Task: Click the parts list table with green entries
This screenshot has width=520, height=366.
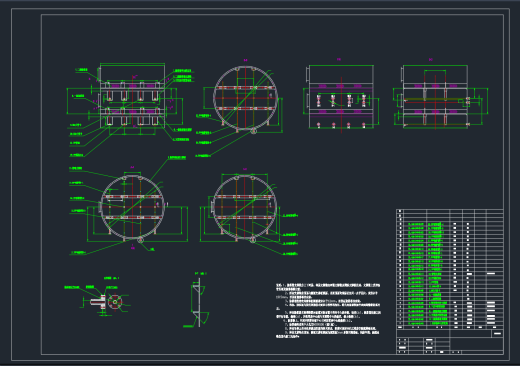Action: [450, 269]
